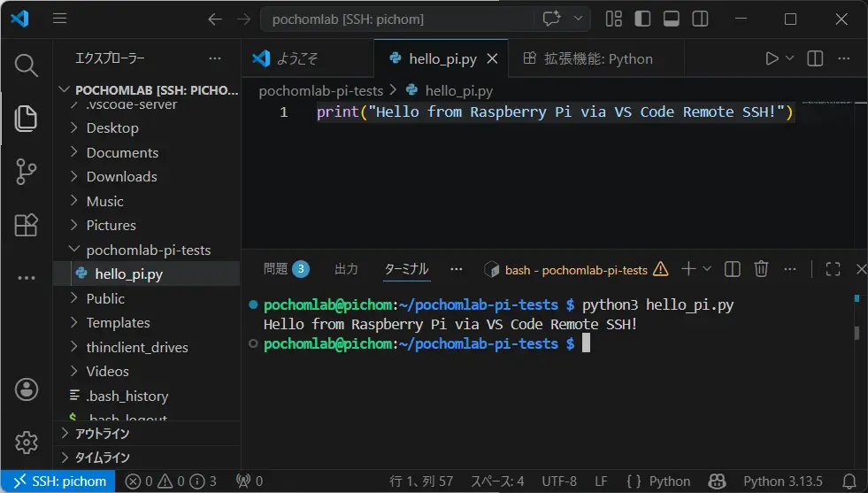868x493 pixels.
Task: Close the hello_pi.py tab
Action: (x=492, y=58)
